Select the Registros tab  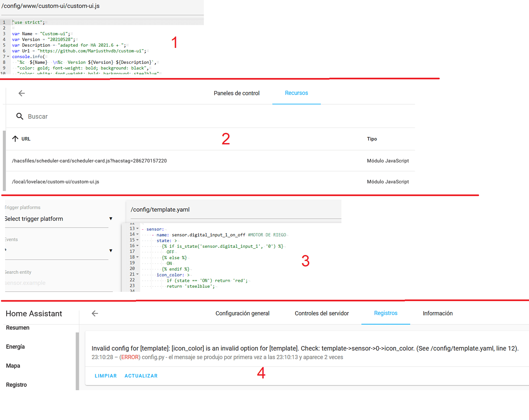(385, 313)
